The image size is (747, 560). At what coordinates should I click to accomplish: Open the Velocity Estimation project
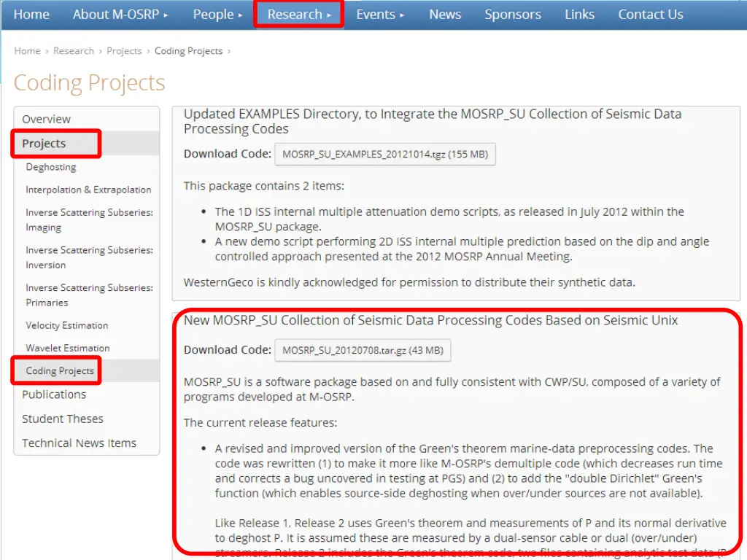point(66,326)
